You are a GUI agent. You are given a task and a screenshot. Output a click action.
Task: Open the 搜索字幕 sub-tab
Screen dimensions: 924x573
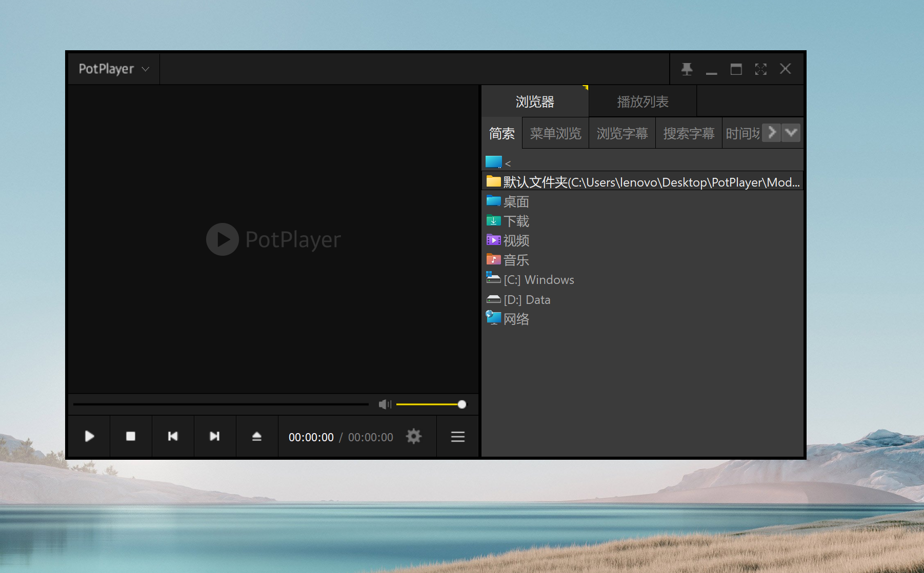[x=689, y=133]
